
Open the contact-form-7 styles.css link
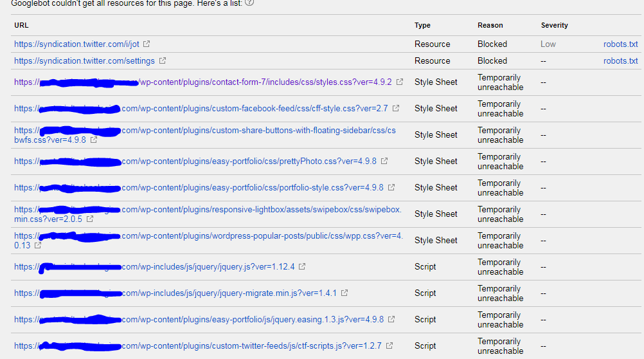coord(257,82)
